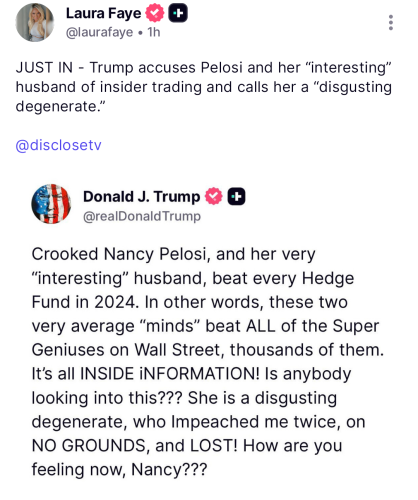Click the word 'degenerate.' ending Laura's caption

[60, 107]
